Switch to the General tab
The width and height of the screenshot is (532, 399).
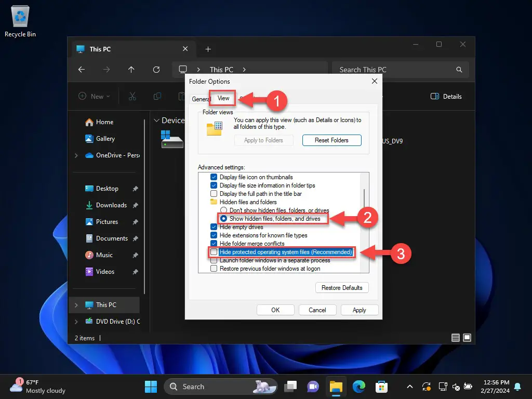click(x=201, y=98)
